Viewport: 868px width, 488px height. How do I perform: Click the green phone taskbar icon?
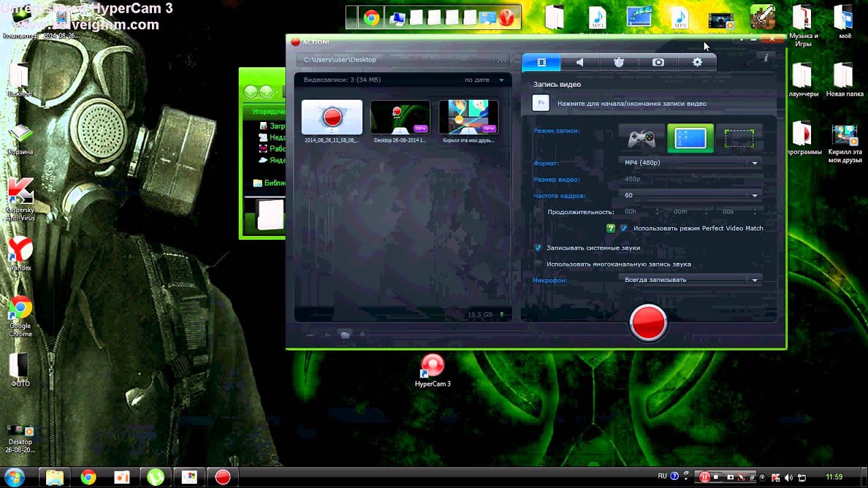155,477
